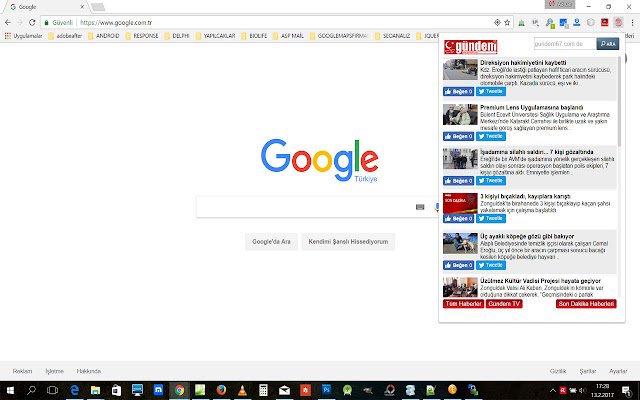The image size is (640, 400).
Task: Open Photoshop from the taskbar
Action: point(326,390)
